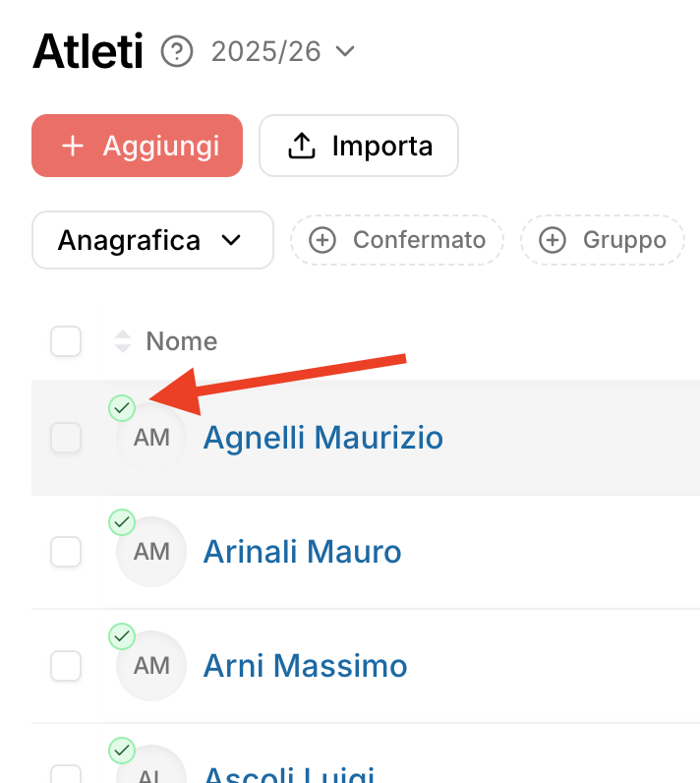Click the Importa button

pos(359,147)
